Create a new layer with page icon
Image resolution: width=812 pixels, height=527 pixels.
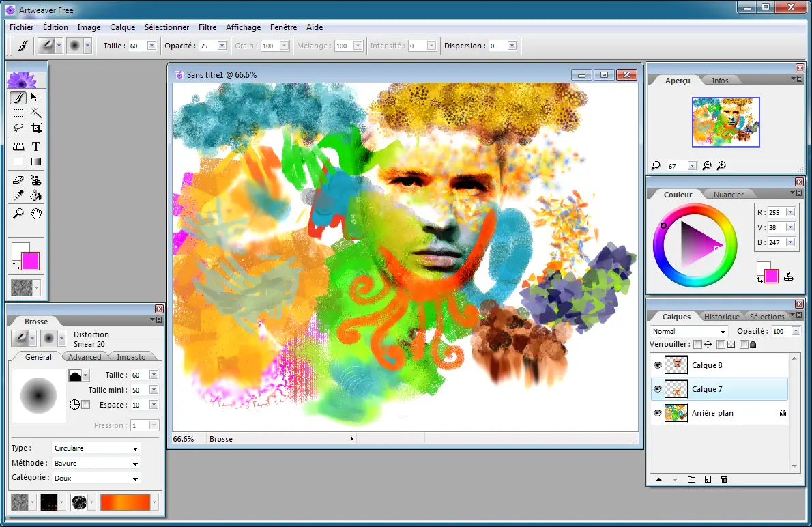point(708,479)
